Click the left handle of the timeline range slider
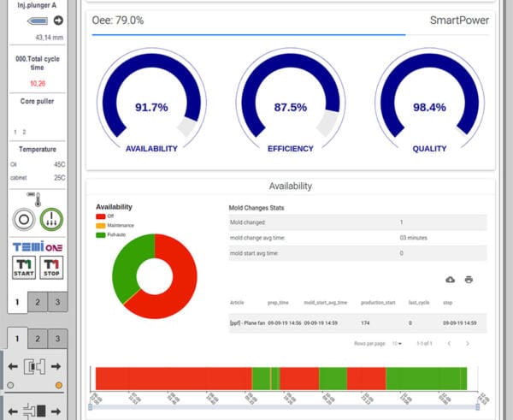The image size is (513, 420). coord(91,405)
